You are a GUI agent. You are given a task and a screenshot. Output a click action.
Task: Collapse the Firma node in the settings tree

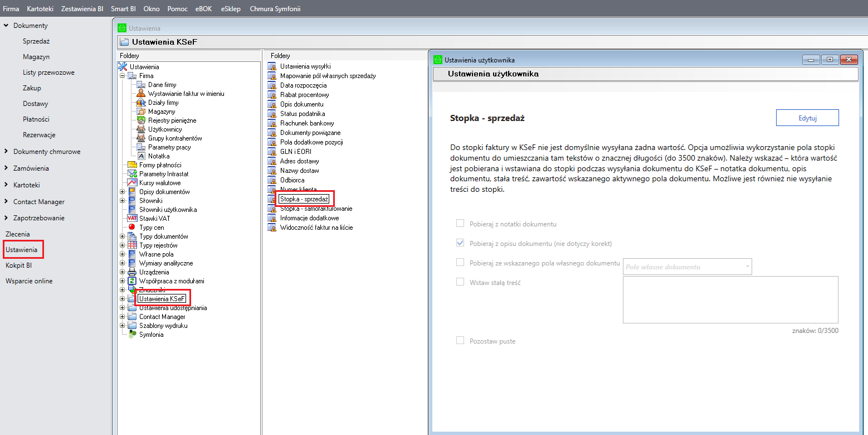[x=123, y=76]
